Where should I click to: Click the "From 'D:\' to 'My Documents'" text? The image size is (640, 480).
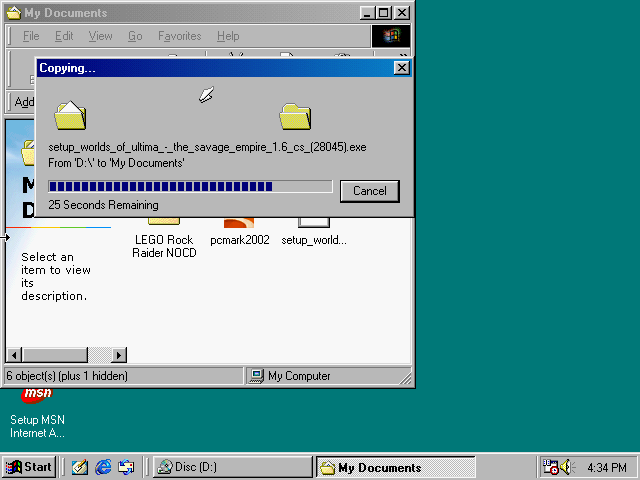116,163
